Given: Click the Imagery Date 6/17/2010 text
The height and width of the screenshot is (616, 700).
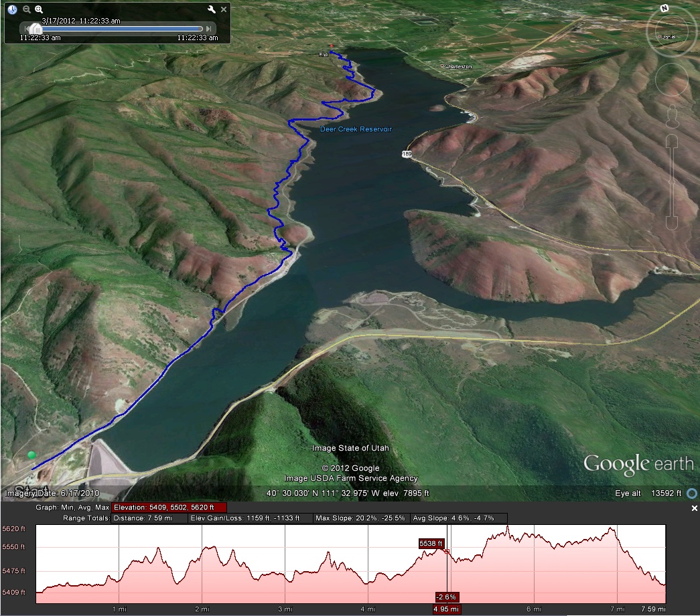Looking at the screenshot, I should click(x=52, y=493).
